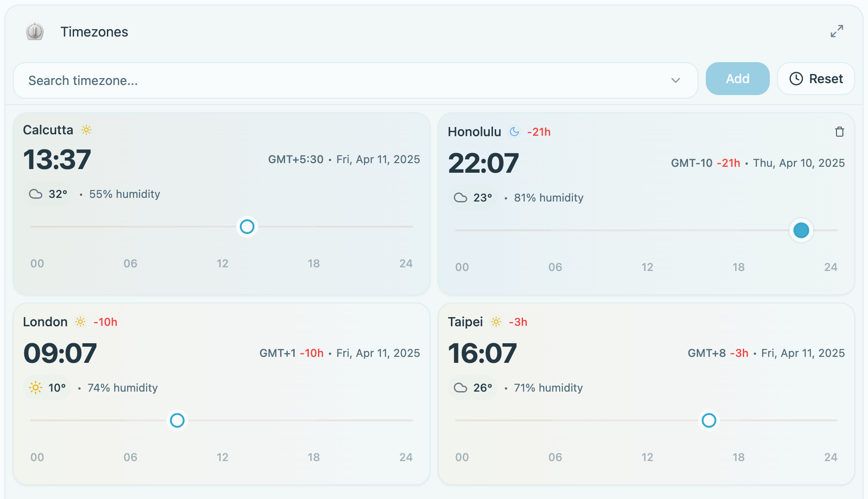Click the cloud weather icon on the Taipei card
Image resolution: width=868 pixels, height=499 pixels.
point(461,388)
